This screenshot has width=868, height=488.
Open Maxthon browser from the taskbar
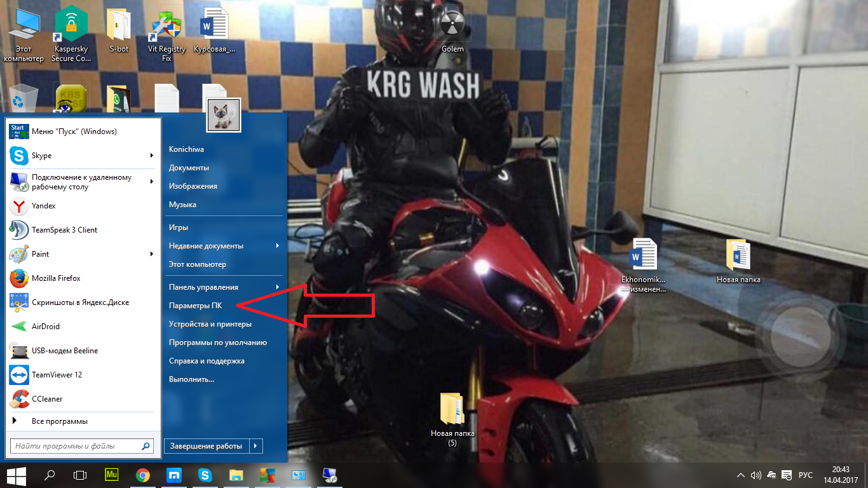(x=174, y=475)
